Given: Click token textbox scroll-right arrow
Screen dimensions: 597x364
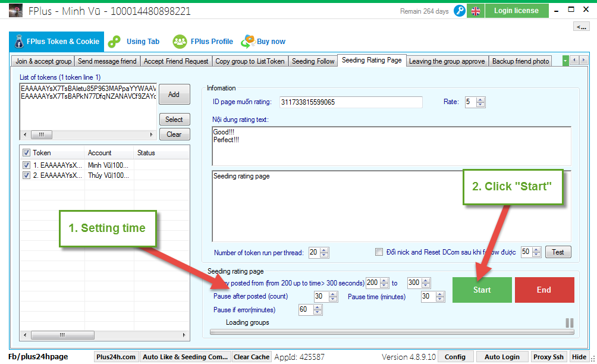Looking at the screenshot, I should coord(152,135).
